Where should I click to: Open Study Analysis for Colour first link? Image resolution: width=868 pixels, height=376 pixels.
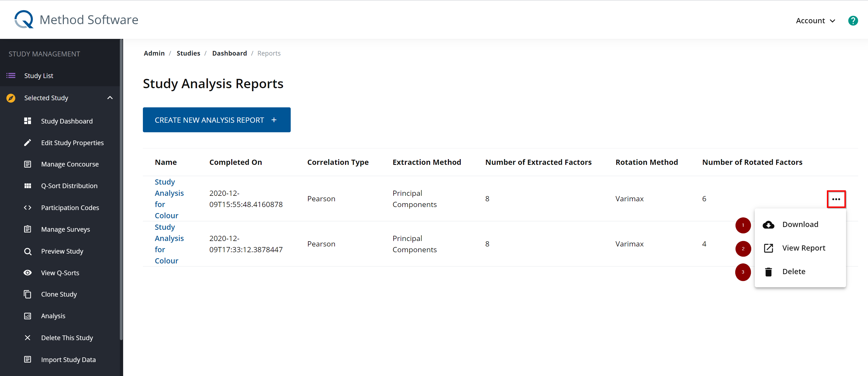point(169,198)
